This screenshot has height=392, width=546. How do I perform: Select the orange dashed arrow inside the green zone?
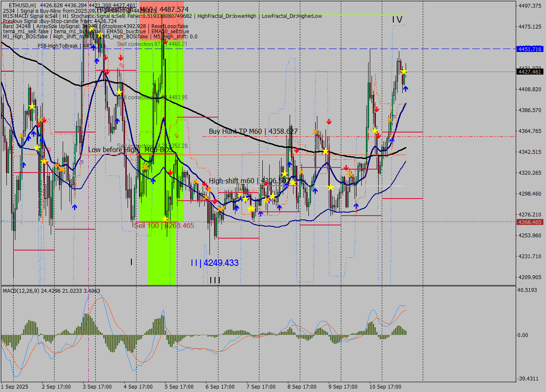(176, 135)
